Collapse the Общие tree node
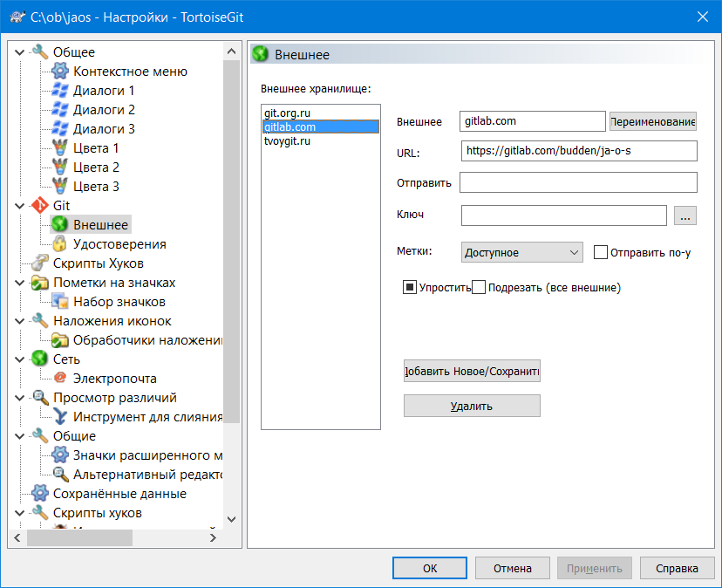The height and width of the screenshot is (588, 722). tap(19, 436)
